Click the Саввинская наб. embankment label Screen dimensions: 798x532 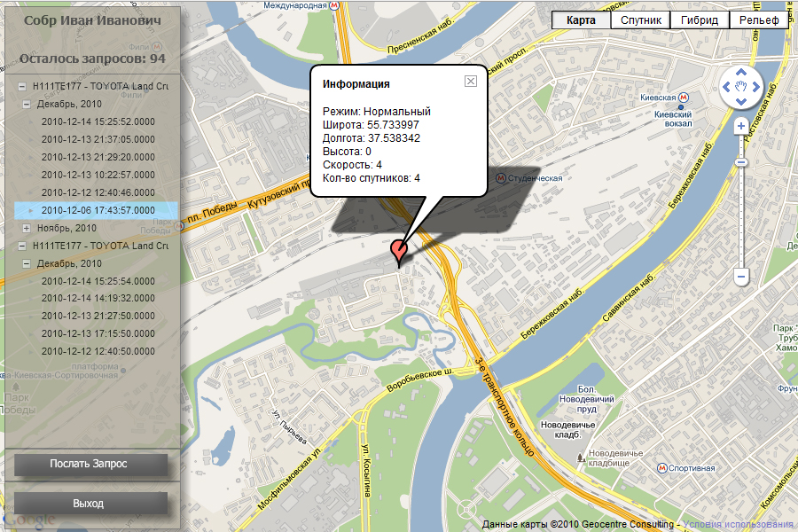click(x=628, y=297)
